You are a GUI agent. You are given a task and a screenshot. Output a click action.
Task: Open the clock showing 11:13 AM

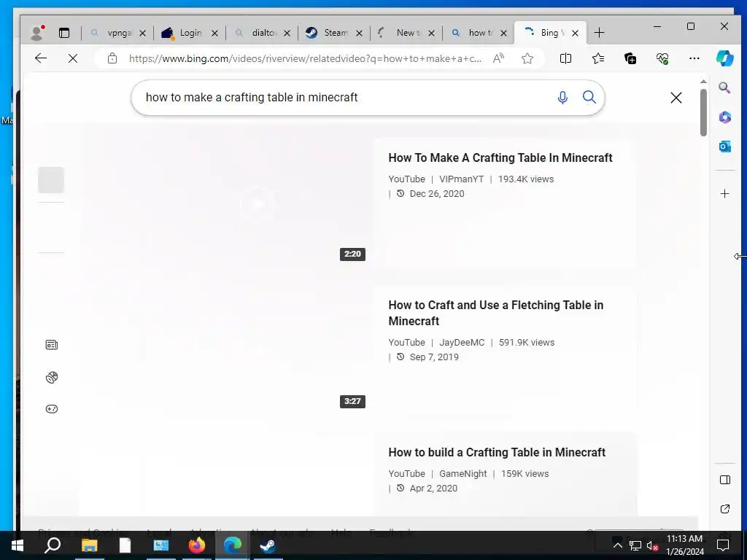click(684, 545)
